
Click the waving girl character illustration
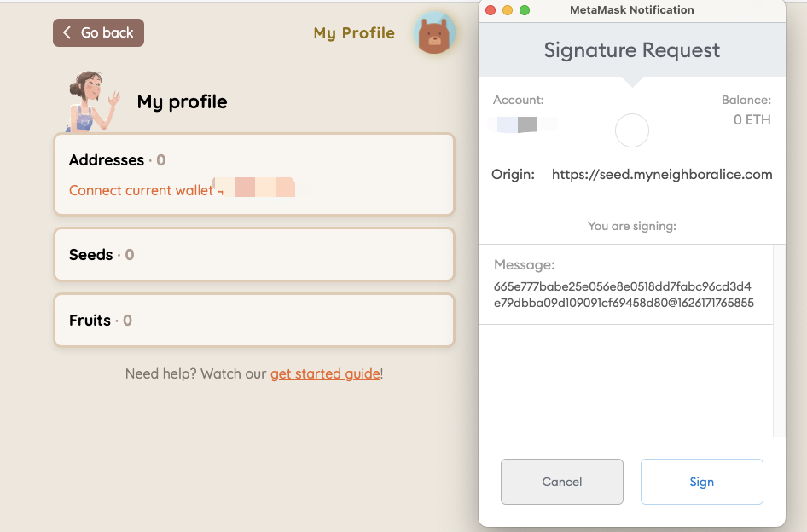pos(93,101)
